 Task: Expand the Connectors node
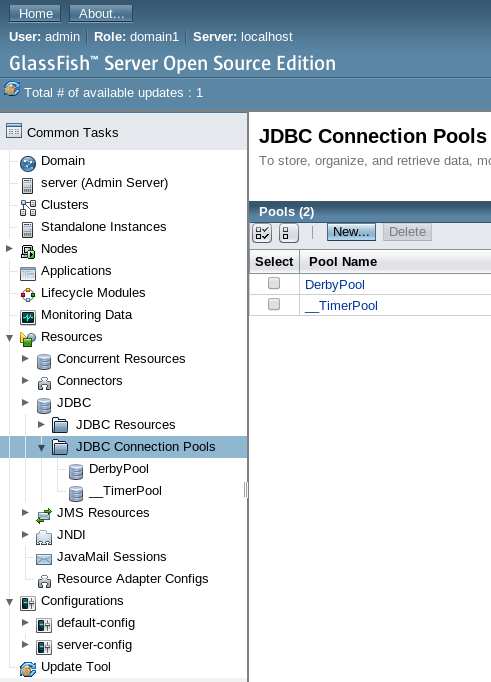(x=25, y=380)
